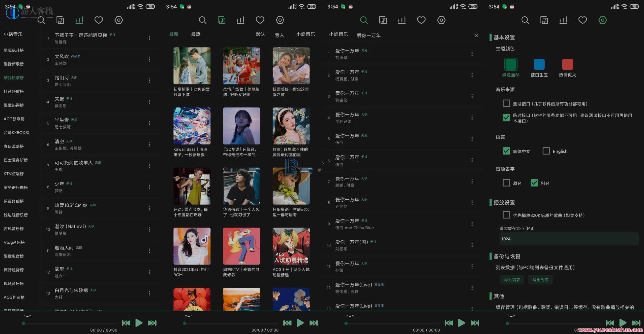Open search in the music app
The height and width of the screenshot is (334, 644).
pos(41,20)
